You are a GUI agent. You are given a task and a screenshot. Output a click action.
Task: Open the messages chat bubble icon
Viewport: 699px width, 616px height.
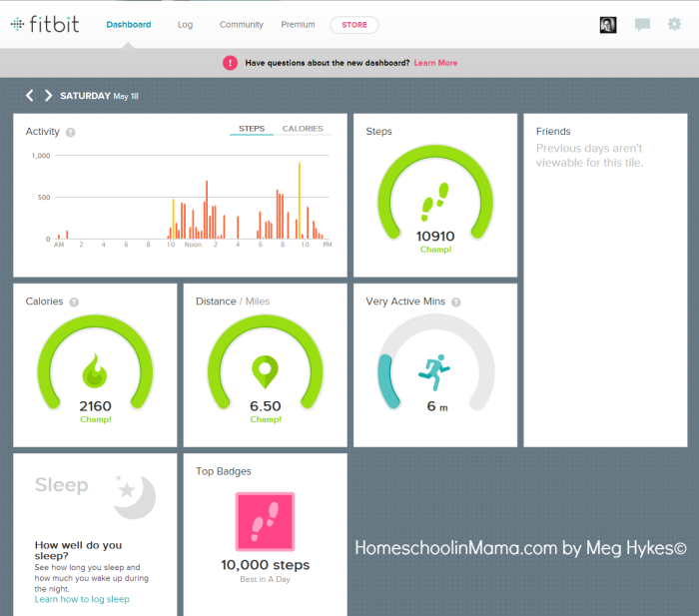(x=642, y=25)
